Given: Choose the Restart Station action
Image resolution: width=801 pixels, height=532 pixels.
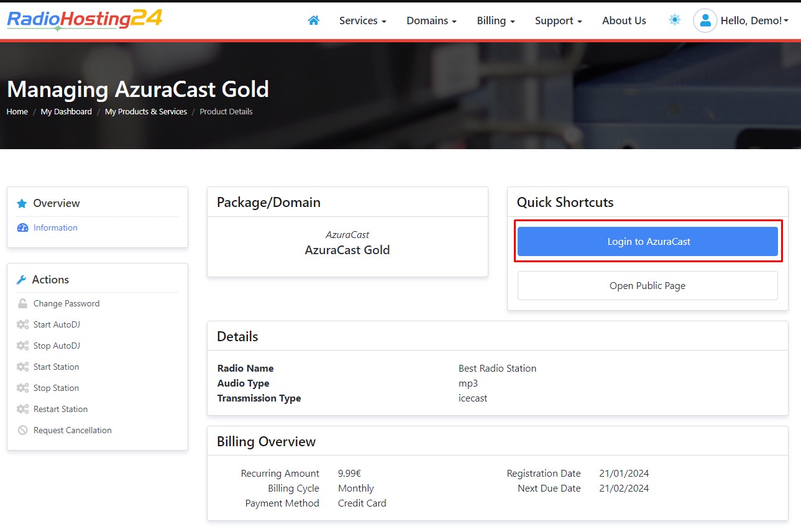Looking at the screenshot, I should (61, 409).
